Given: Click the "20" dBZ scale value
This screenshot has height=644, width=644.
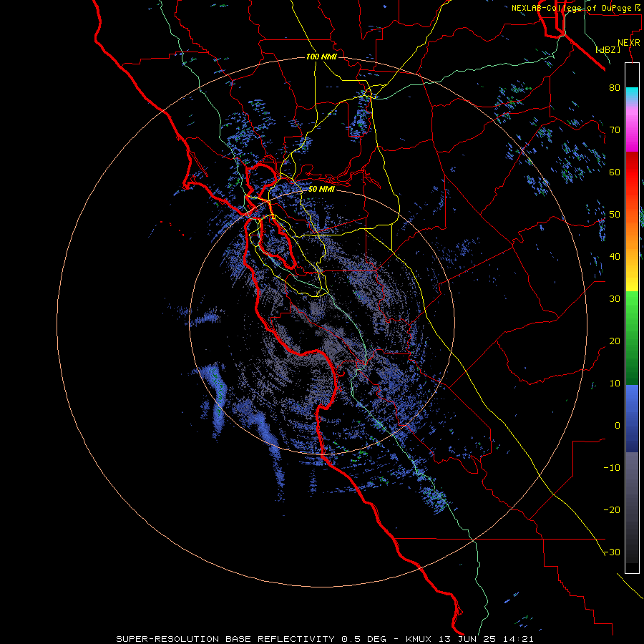Looking at the screenshot, I should coord(615,341).
